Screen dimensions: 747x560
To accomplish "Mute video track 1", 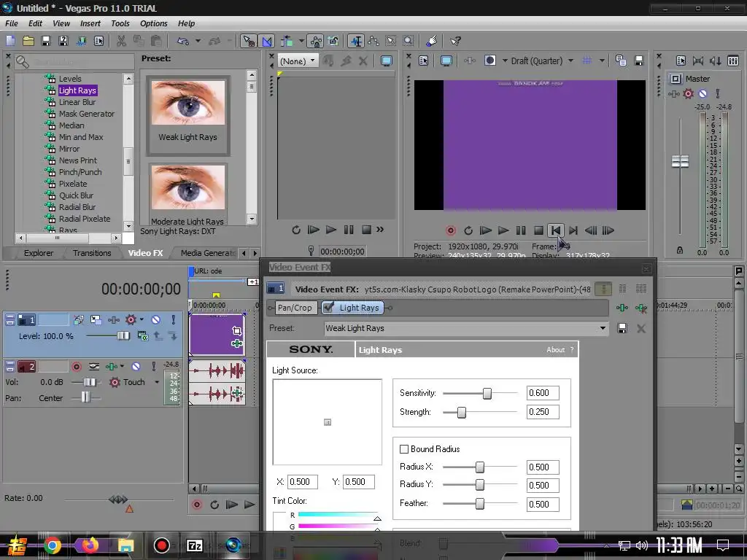I will coord(156,319).
